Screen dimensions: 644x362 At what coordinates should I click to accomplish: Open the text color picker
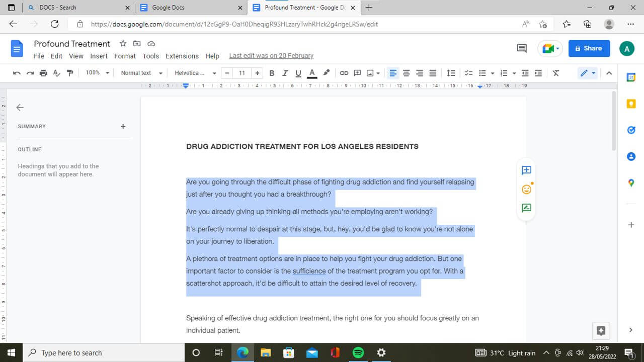click(x=312, y=73)
